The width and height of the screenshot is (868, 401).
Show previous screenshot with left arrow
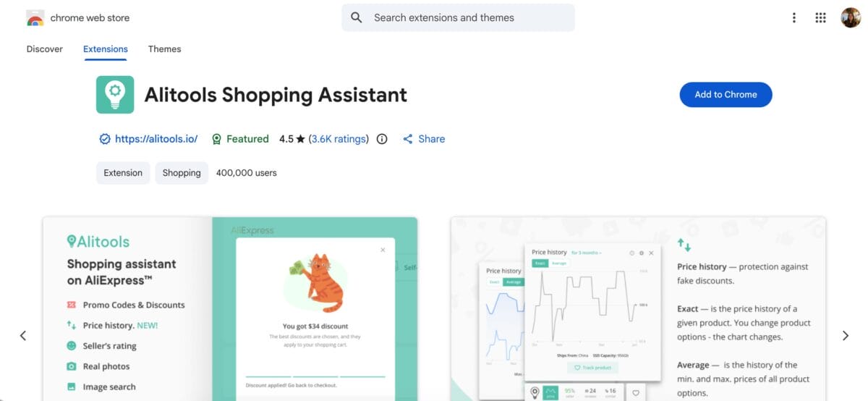click(x=23, y=336)
